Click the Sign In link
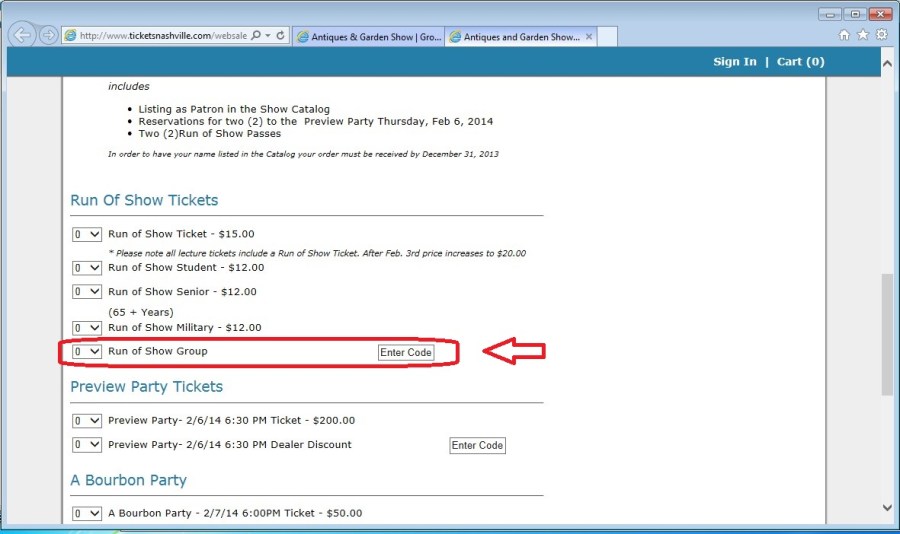The height and width of the screenshot is (534, 900). point(734,62)
